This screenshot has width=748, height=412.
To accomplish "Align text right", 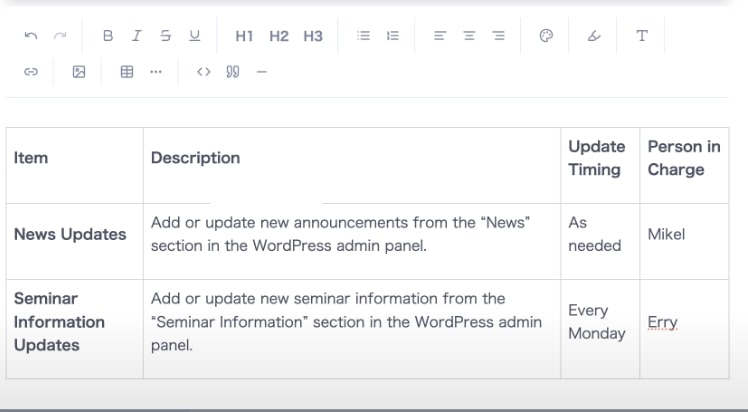I will pyautogui.click(x=499, y=36).
